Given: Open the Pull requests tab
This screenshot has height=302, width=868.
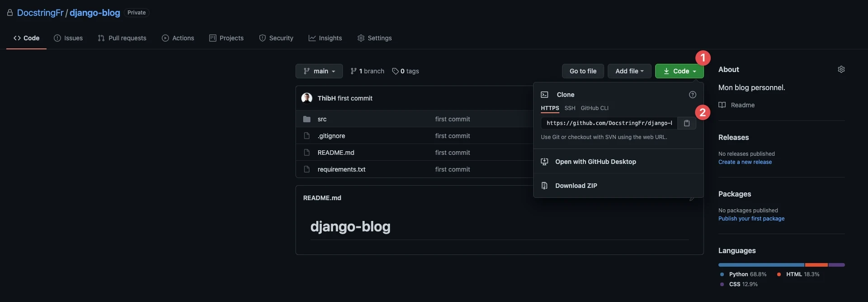Looking at the screenshot, I should coord(122,38).
